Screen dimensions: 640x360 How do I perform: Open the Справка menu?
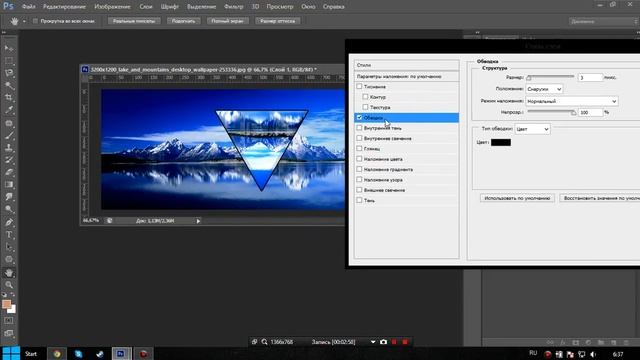[333, 7]
